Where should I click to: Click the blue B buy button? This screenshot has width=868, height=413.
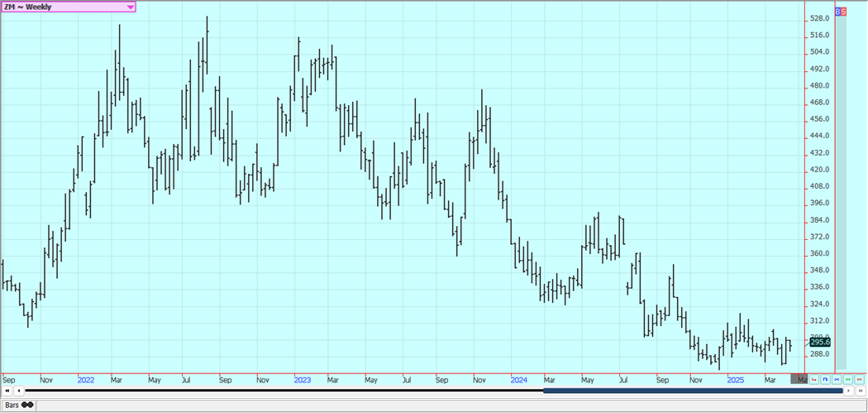(x=837, y=11)
